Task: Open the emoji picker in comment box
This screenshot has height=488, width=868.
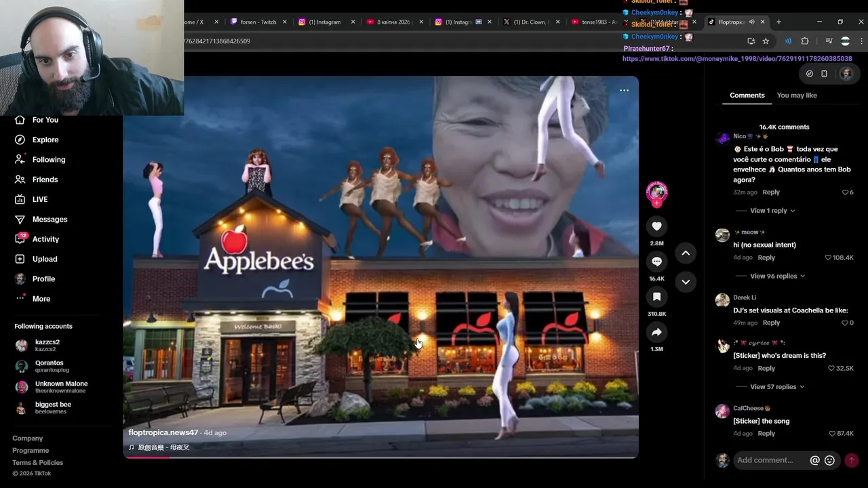Action: point(829,460)
